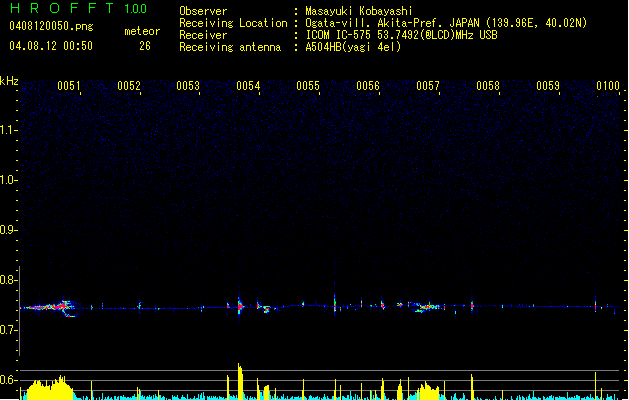Click the date stamp 04.08.12 00:50
This screenshot has height=400, width=629.
click(51, 46)
